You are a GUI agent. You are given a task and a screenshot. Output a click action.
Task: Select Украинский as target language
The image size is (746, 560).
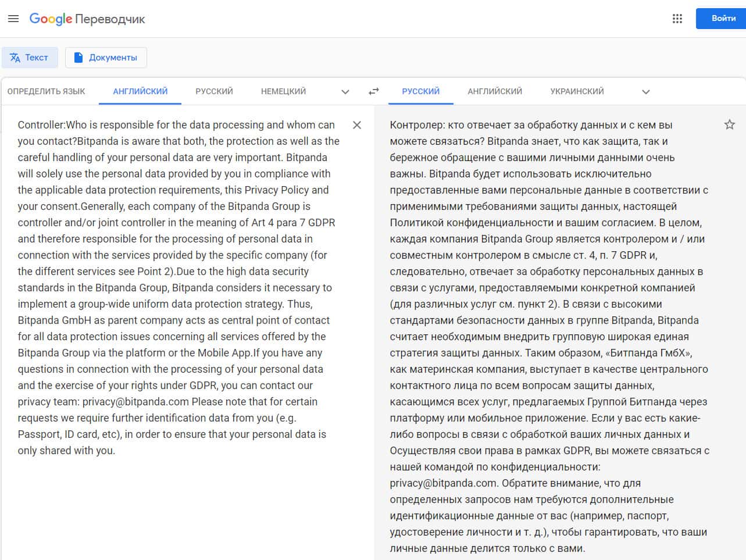pos(577,91)
